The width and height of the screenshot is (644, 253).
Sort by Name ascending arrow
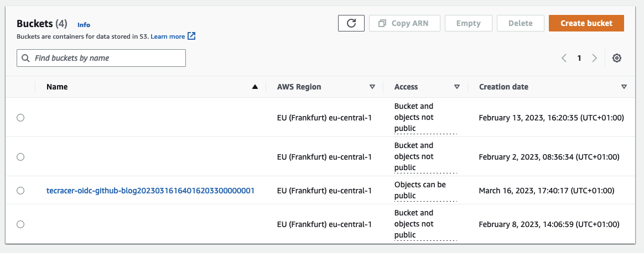tap(255, 87)
